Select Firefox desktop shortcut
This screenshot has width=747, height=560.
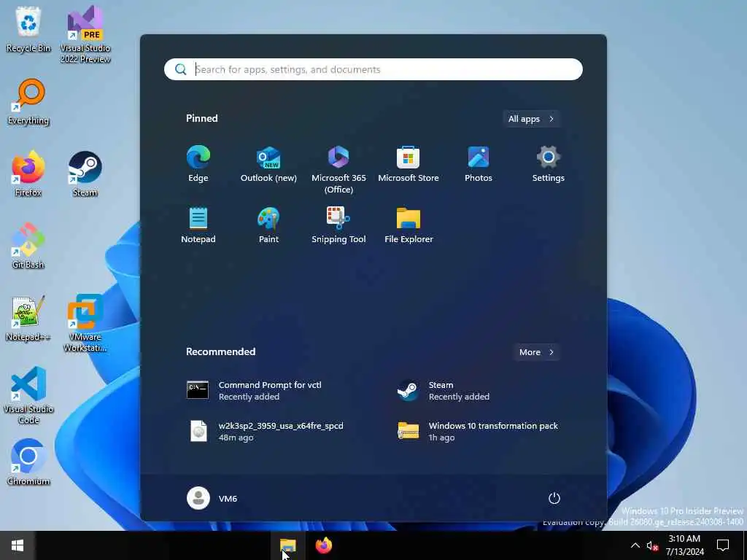[28, 174]
